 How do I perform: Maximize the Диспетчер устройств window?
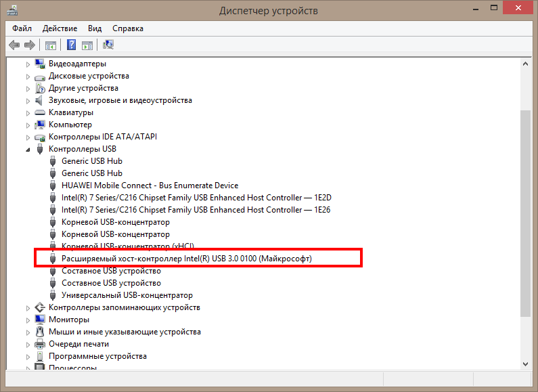(494, 8)
